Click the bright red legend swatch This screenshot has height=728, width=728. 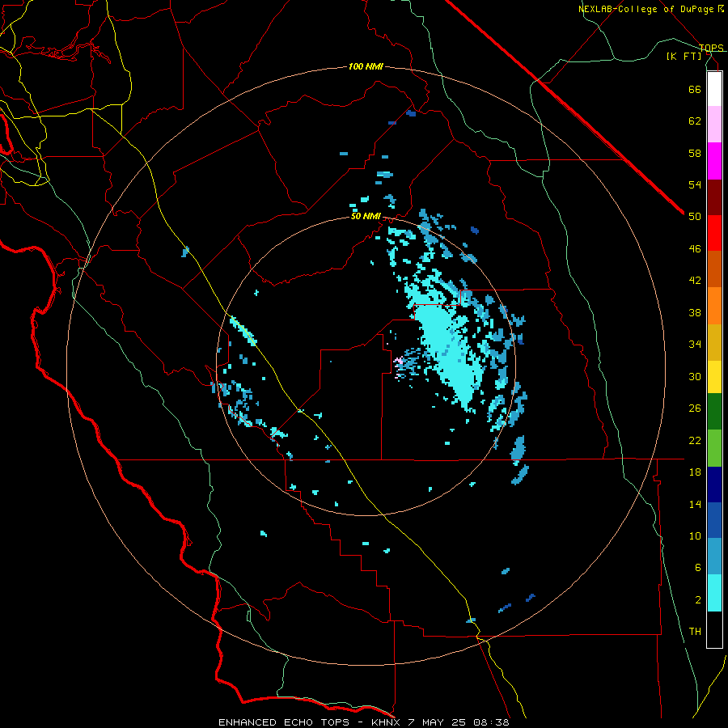tap(714, 233)
